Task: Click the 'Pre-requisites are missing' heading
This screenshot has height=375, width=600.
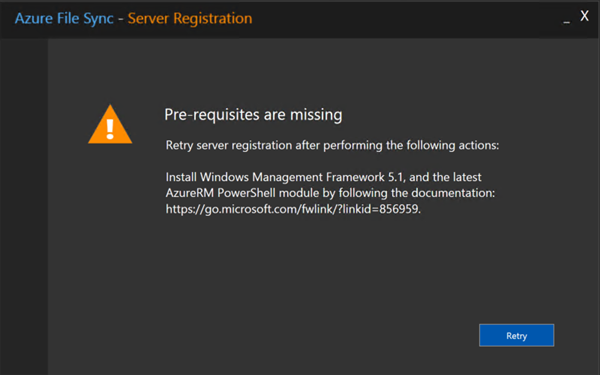Action: tap(253, 114)
